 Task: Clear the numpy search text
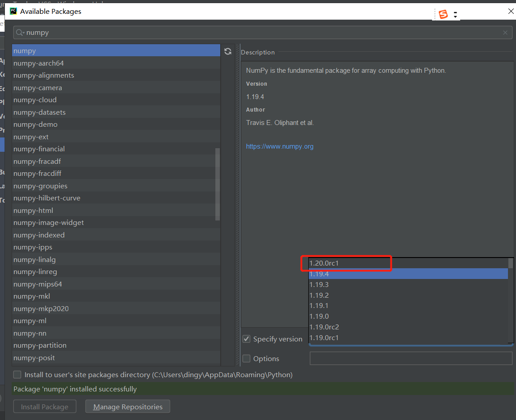click(505, 33)
